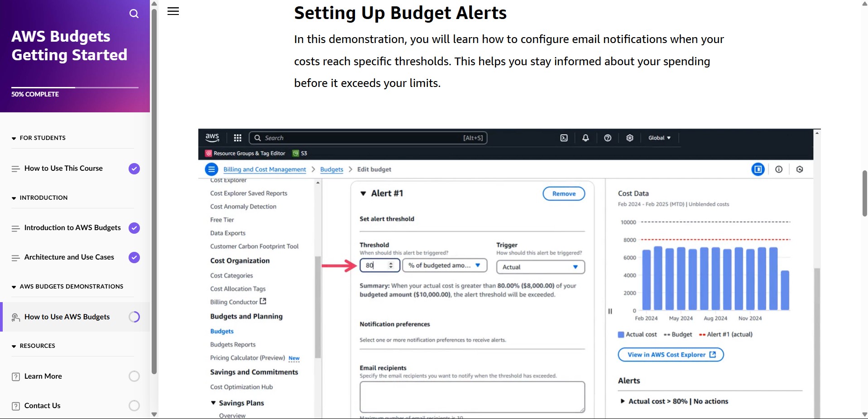
Task: Open Cost Optimization Hub nav item
Action: (241, 387)
